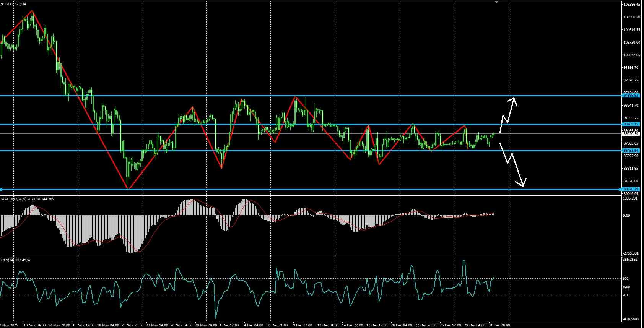Click the 102728.60 price scale value
This screenshot has height=328, width=644.
pos(632,42)
